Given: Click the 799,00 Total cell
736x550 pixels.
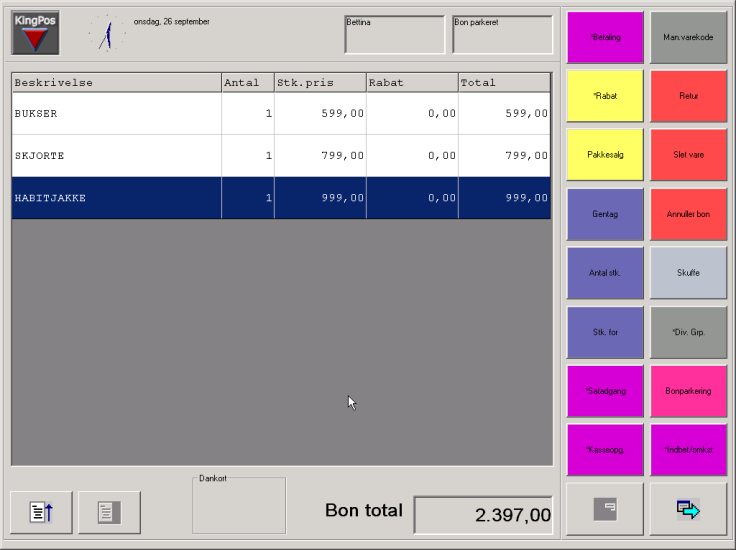Looking at the screenshot, I should pos(504,156).
